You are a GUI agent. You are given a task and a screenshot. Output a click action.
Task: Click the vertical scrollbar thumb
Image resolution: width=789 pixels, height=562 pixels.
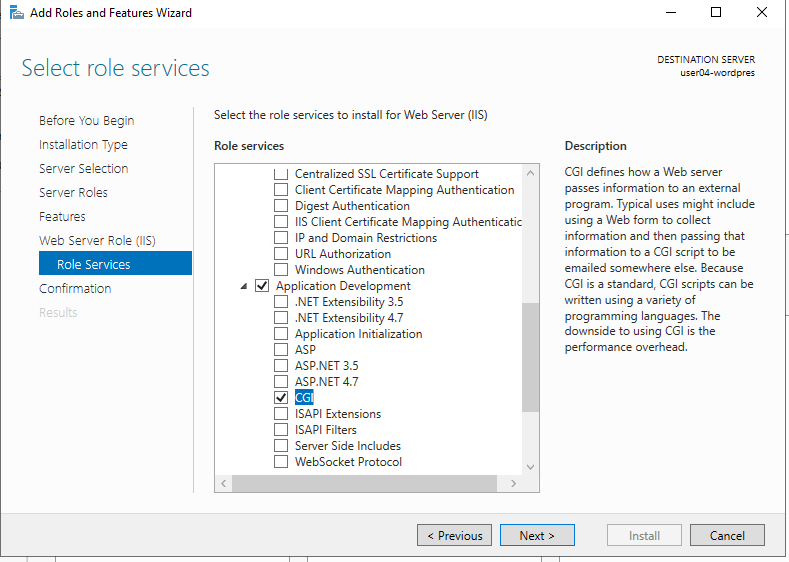pos(530,357)
